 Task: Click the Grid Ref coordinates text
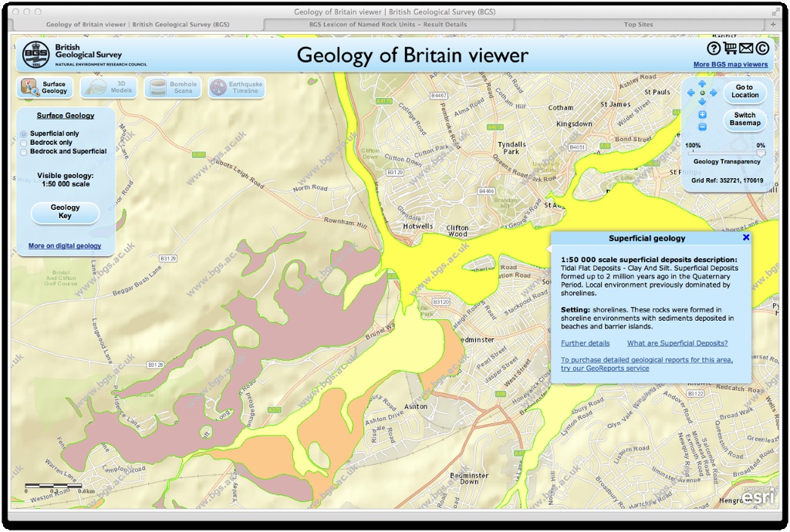727,180
